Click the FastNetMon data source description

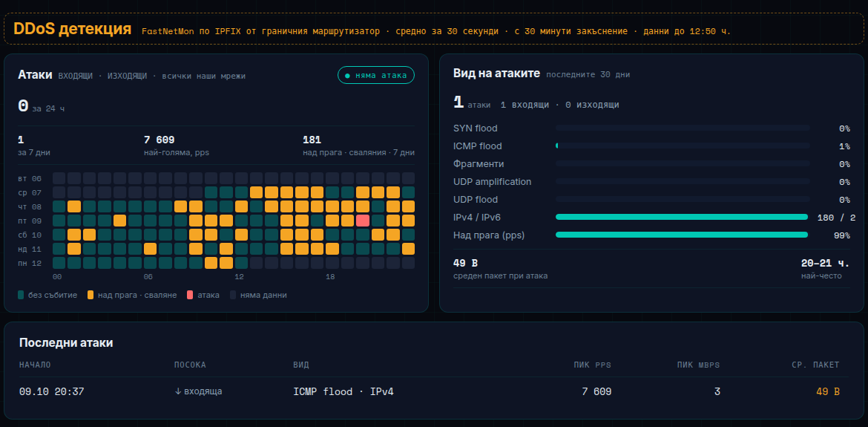click(x=436, y=31)
